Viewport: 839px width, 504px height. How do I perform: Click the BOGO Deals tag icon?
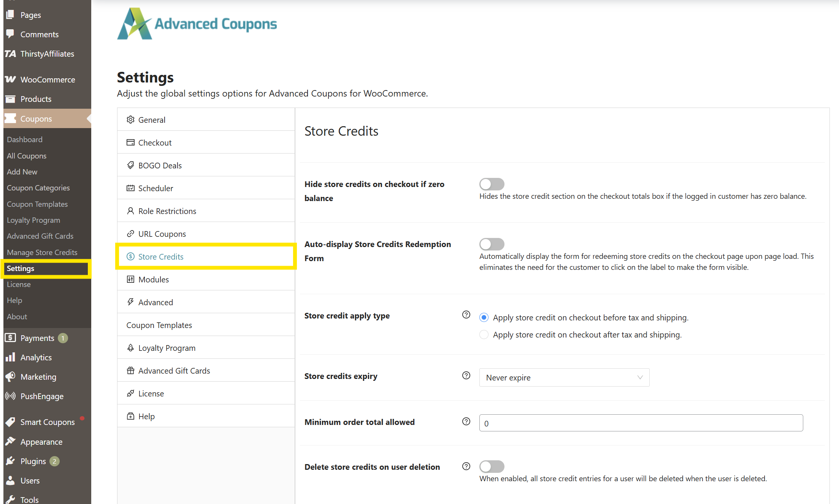(130, 165)
